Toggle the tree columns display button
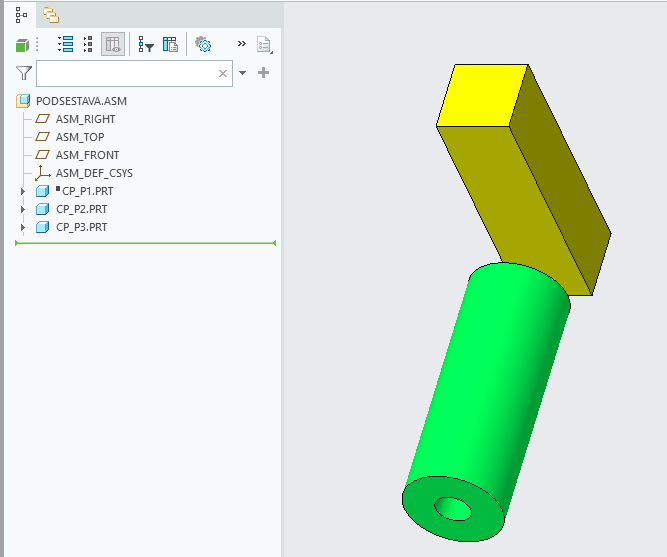667x557 pixels. pyautogui.click(x=113, y=44)
